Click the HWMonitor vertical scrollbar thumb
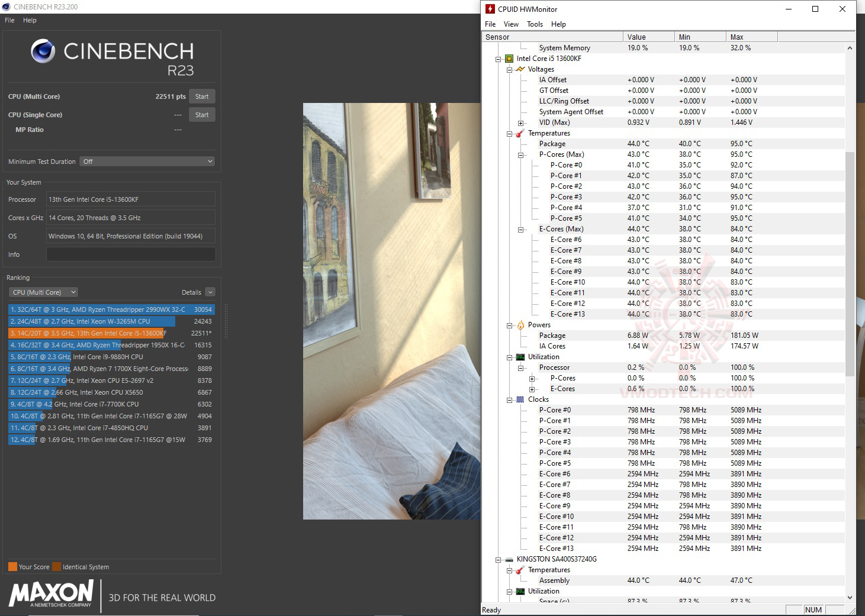The width and height of the screenshot is (865, 616). pos(850,264)
